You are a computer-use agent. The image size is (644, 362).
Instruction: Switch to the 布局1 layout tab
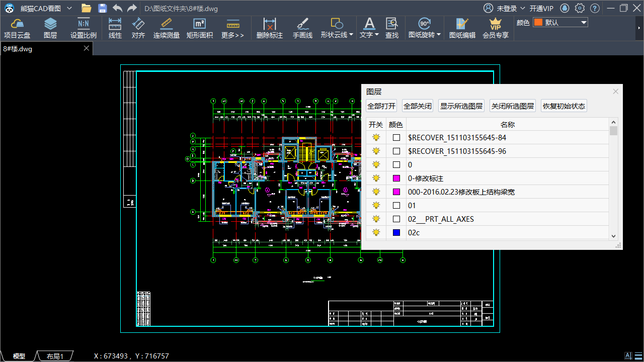pyautogui.click(x=55, y=356)
